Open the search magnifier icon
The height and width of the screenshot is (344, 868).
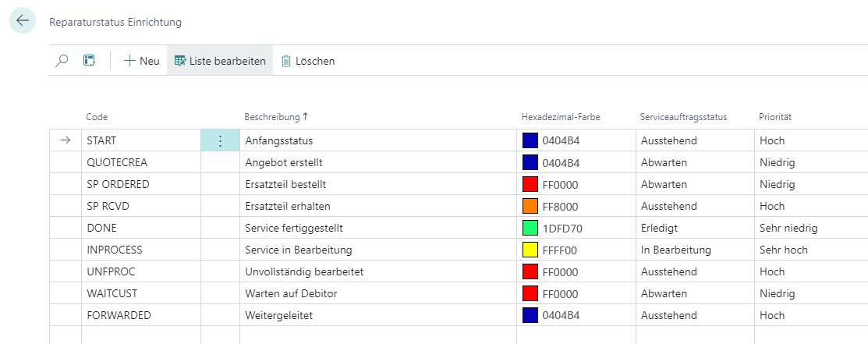click(62, 61)
